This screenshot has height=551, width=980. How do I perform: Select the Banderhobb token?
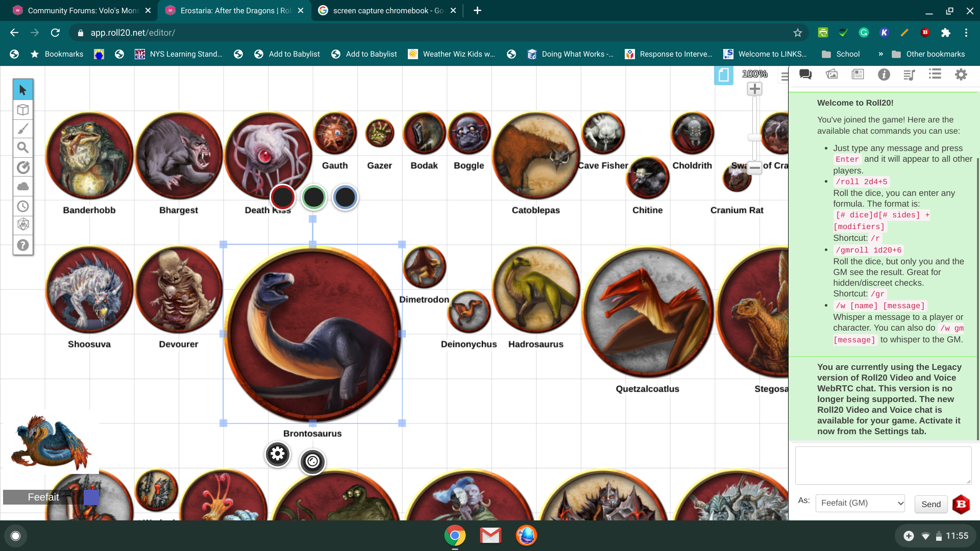[89, 155]
